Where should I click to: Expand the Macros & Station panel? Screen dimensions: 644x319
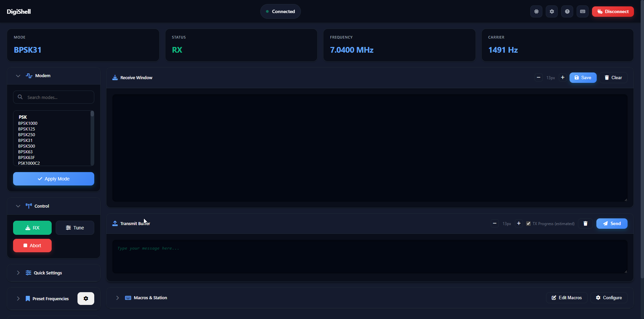click(x=117, y=298)
